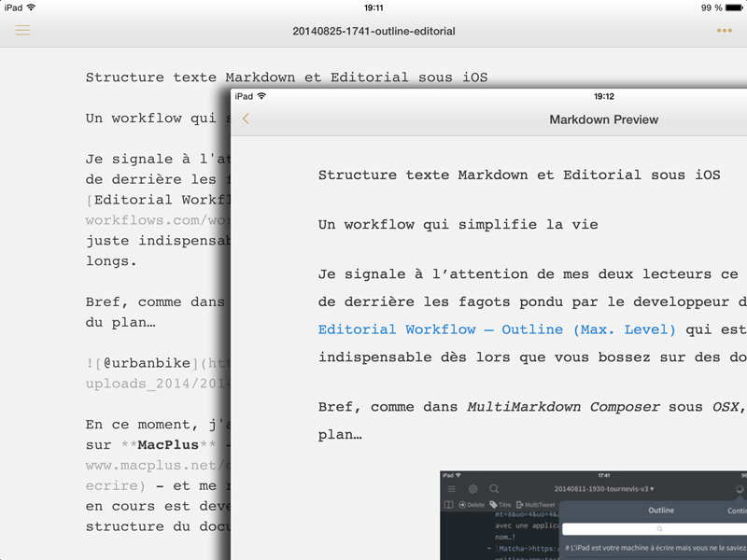Click the italic "MultiMarkdown Composer" in the preview

pyautogui.click(x=564, y=407)
